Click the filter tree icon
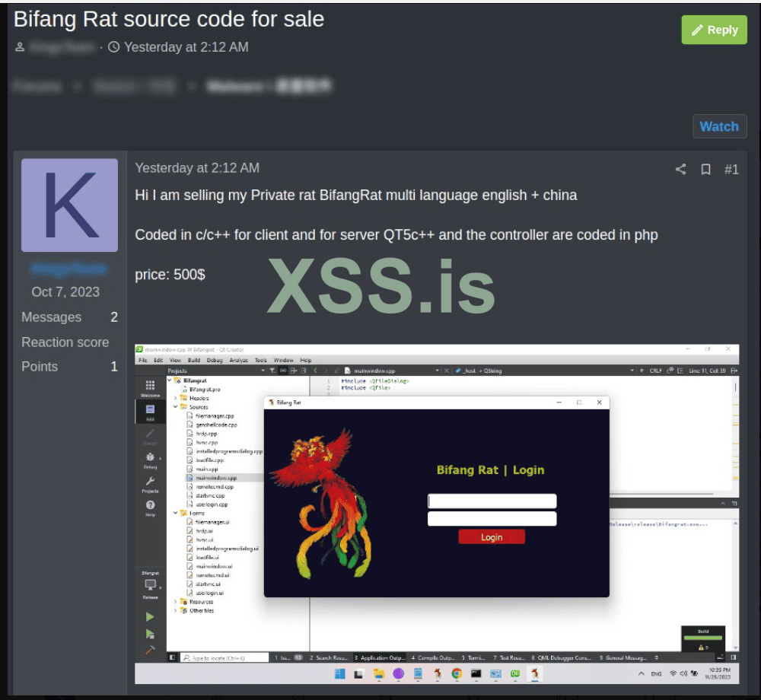Screen dimensions: 761x700 pyautogui.click(x=272, y=371)
